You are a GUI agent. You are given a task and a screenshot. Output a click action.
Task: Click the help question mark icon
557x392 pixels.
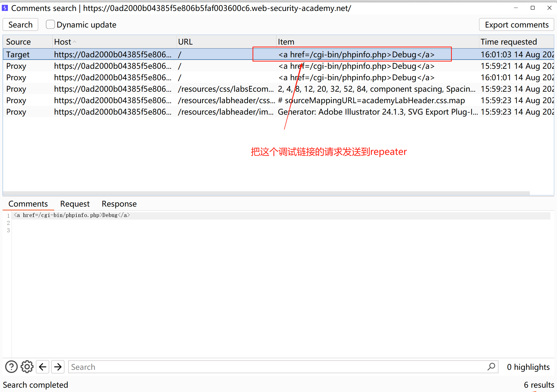point(11,367)
